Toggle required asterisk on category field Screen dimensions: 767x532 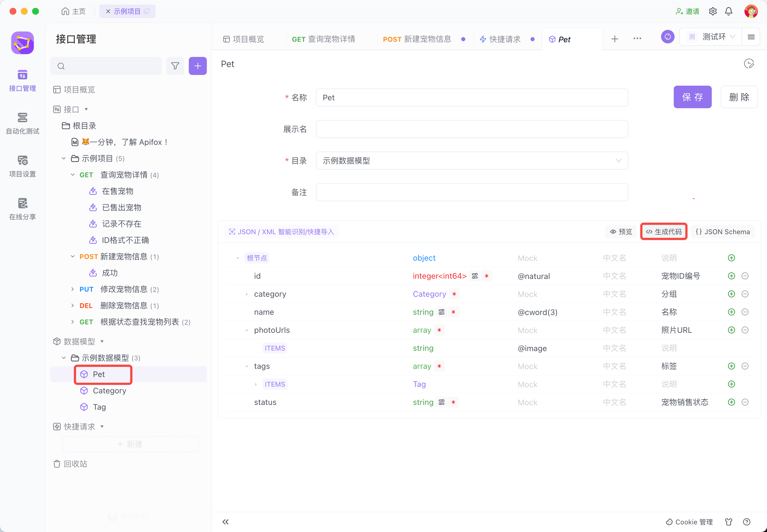(454, 294)
